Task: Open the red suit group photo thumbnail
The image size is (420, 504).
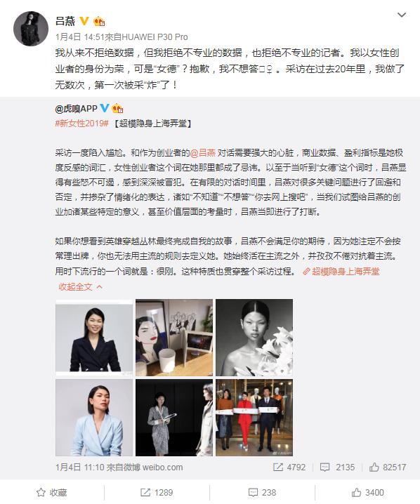Action: click(x=254, y=418)
